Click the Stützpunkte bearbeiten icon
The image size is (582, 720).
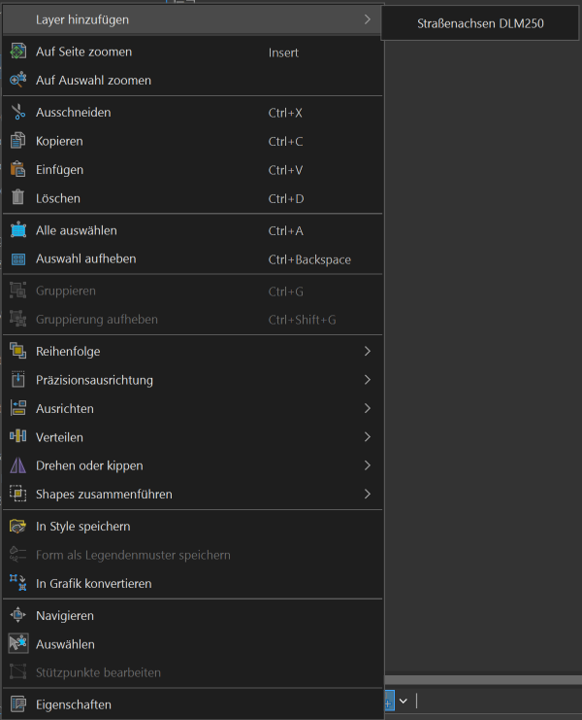coord(18,672)
